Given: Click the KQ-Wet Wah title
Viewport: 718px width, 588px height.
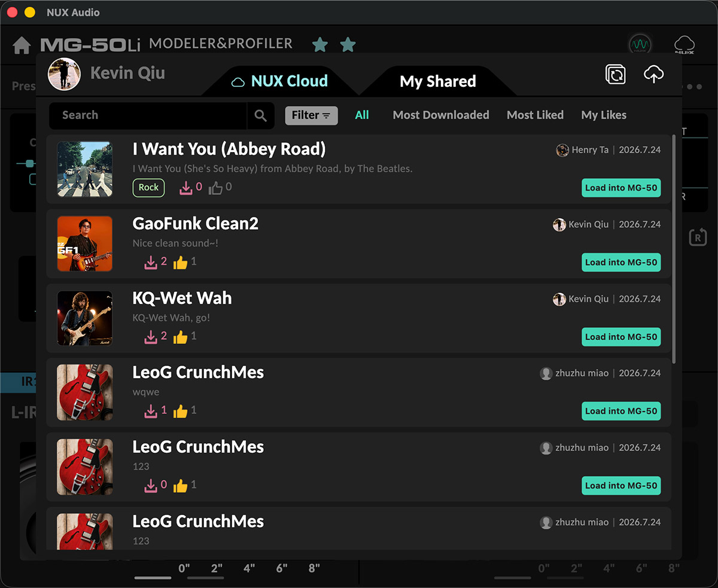Looking at the screenshot, I should (x=182, y=298).
